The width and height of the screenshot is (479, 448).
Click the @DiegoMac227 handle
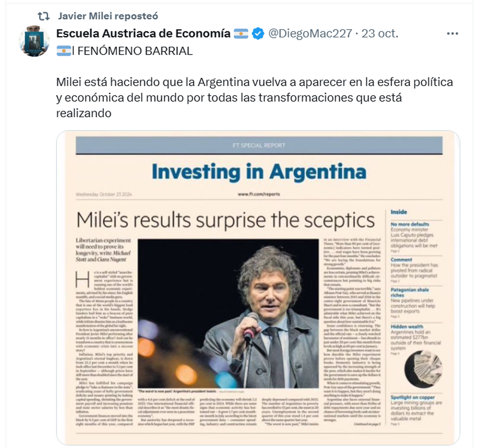pyautogui.click(x=310, y=34)
